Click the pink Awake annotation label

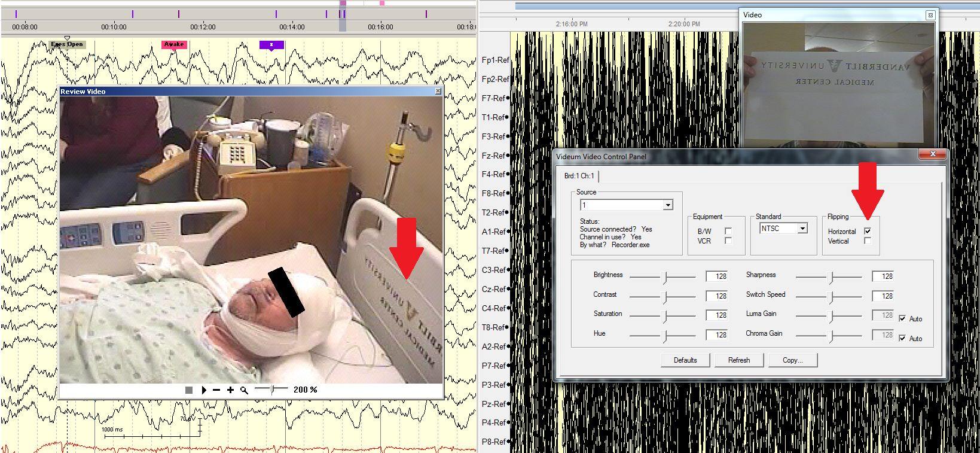point(174,44)
